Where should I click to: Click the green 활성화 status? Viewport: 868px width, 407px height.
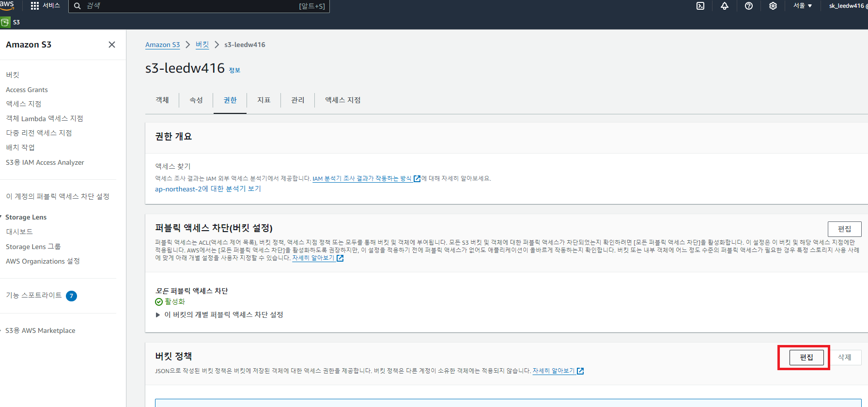tap(170, 301)
